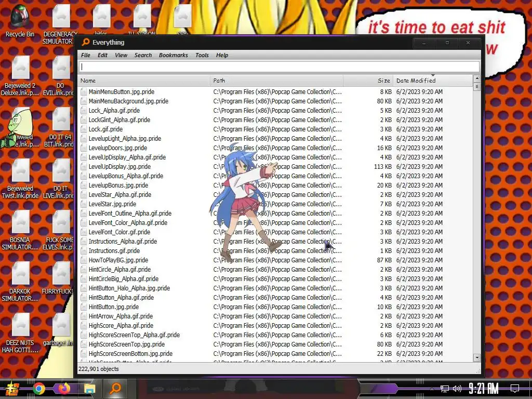Open File Explorer from the taskbar
The height and width of the screenshot is (399, 532).
[x=90, y=389]
